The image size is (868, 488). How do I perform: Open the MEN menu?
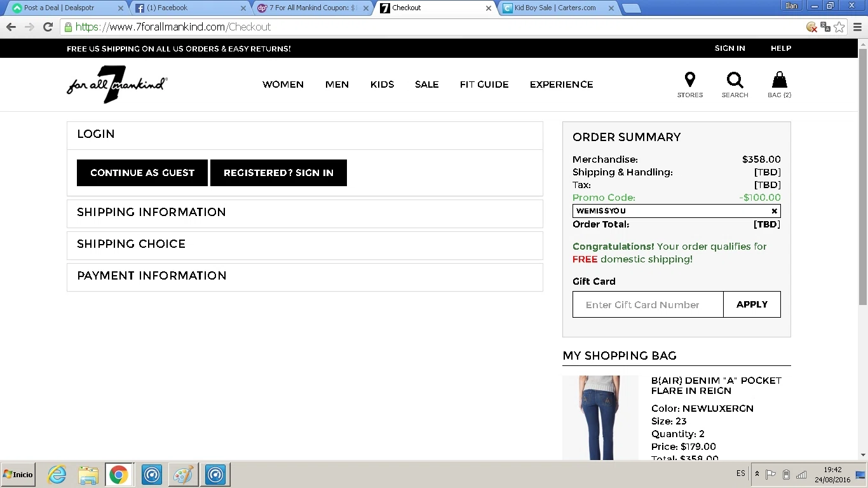click(337, 85)
